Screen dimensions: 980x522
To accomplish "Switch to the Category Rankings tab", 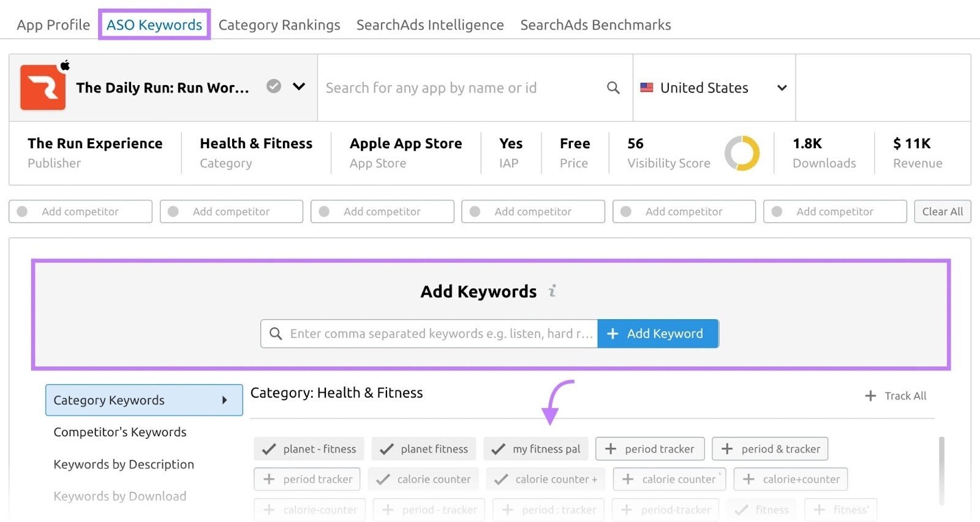I will [x=279, y=25].
